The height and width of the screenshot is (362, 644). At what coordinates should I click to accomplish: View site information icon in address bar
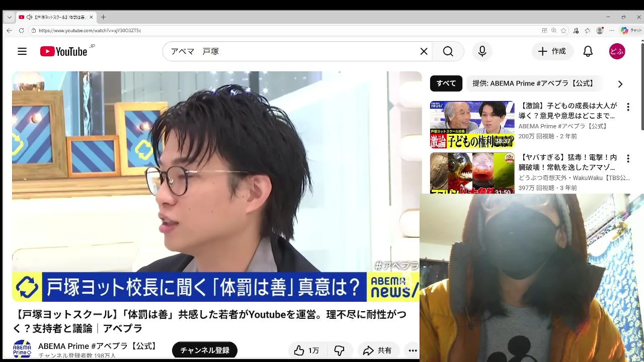[34, 30]
